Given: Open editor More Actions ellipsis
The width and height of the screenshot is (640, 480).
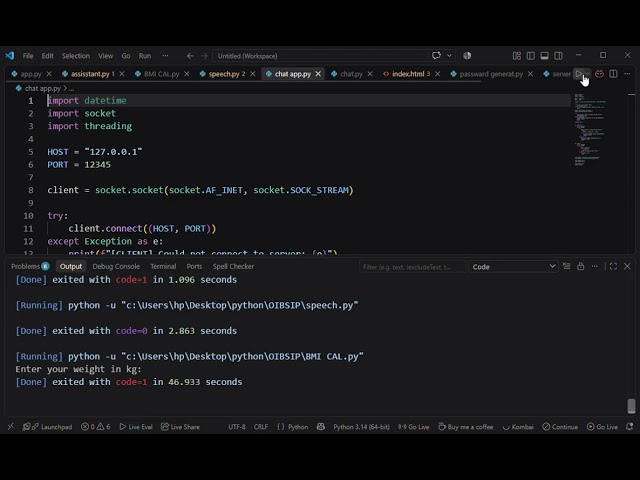Looking at the screenshot, I should pyautogui.click(x=627, y=74).
